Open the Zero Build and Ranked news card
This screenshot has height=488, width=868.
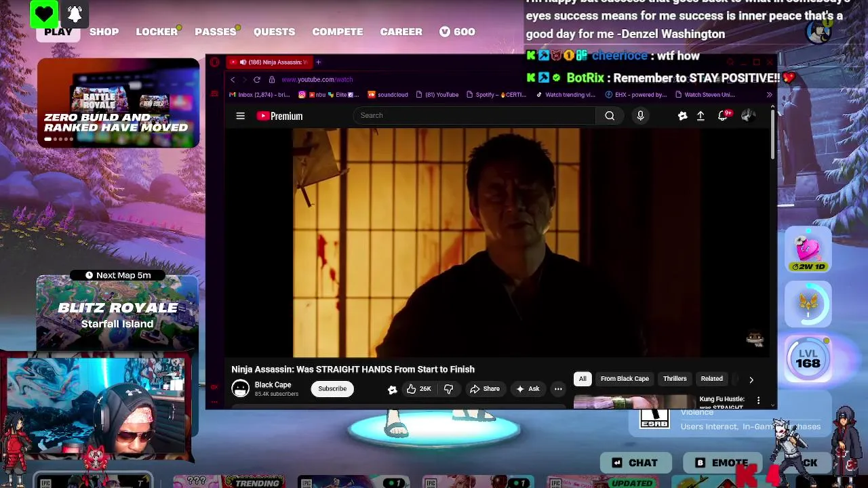118,103
